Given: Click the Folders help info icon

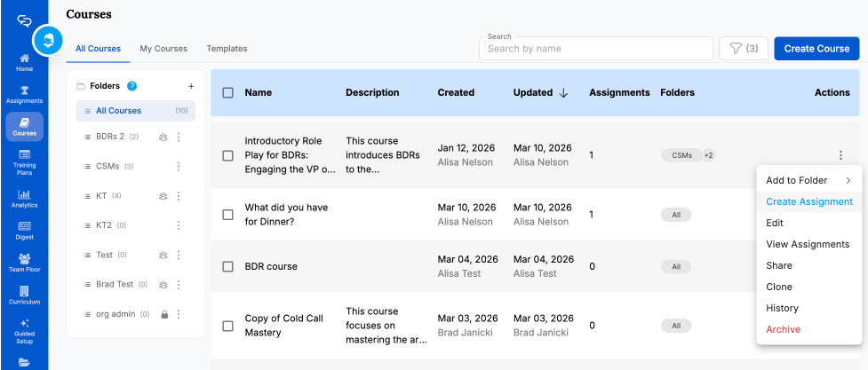Looking at the screenshot, I should [131, 86].
